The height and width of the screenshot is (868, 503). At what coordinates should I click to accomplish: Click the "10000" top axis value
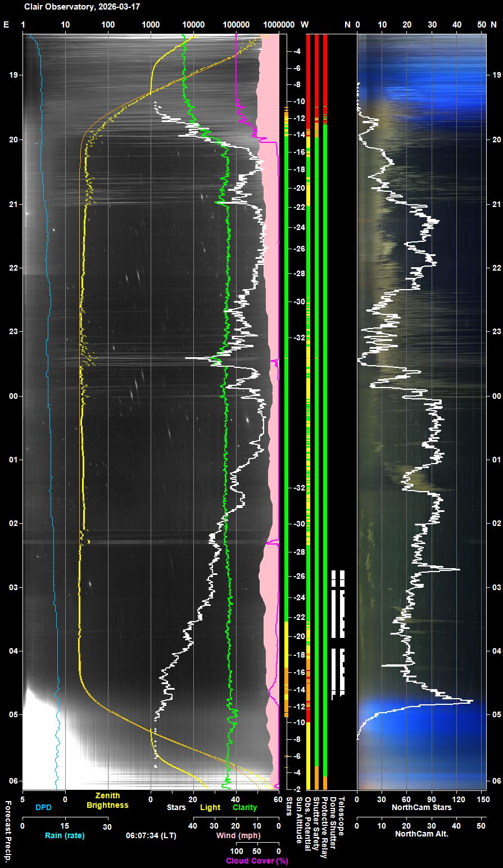click(193, 25)
